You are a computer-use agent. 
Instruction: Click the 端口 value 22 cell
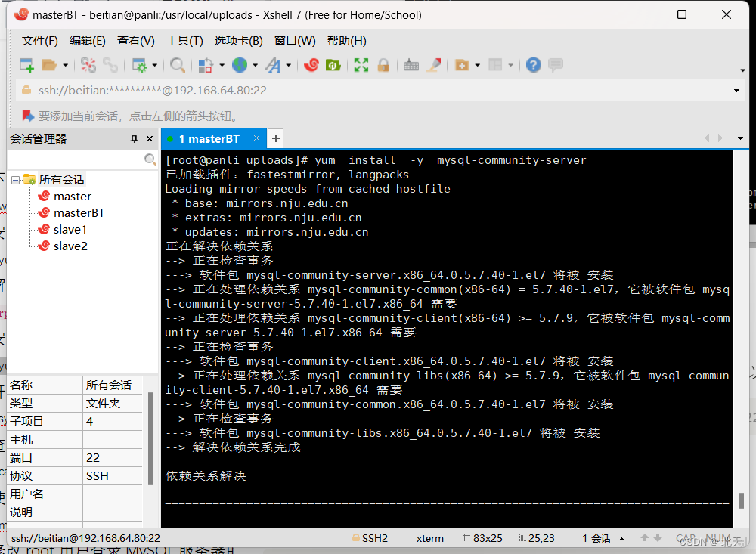(x=113, y=457)
